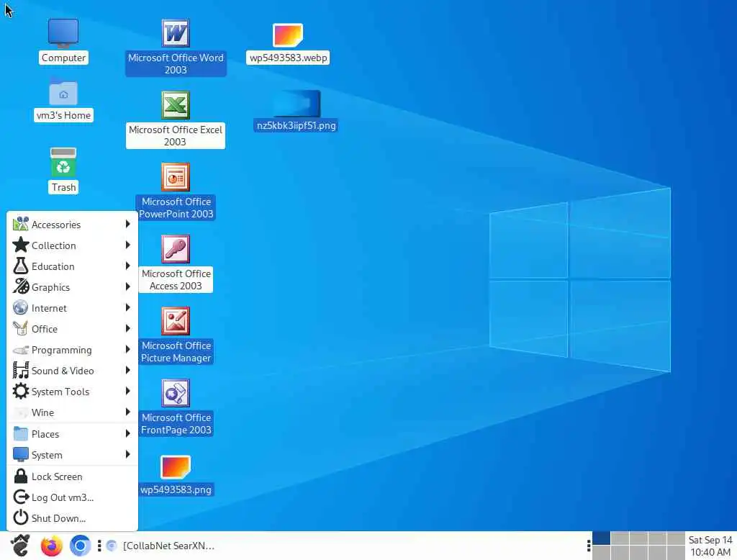737x560 pixels.
Task: Expand the Collection submenu arrow
Action: click(127, 245)
